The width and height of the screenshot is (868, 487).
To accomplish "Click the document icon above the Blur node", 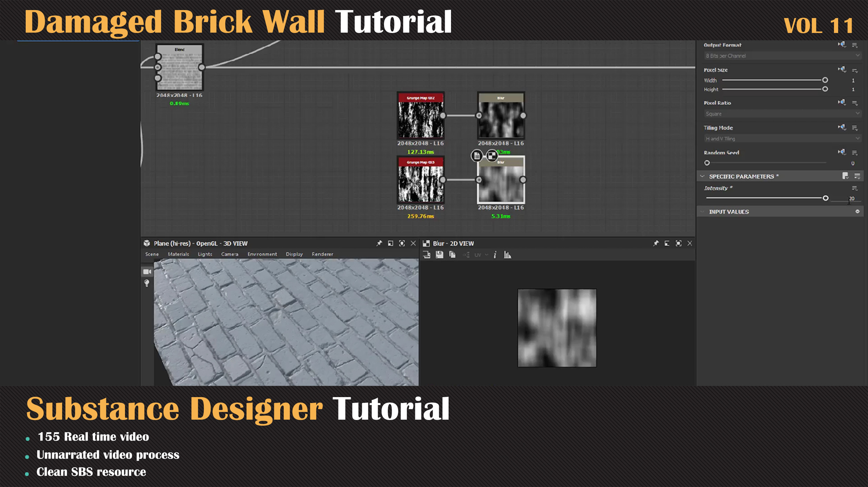I will click(x=477, y=156).
